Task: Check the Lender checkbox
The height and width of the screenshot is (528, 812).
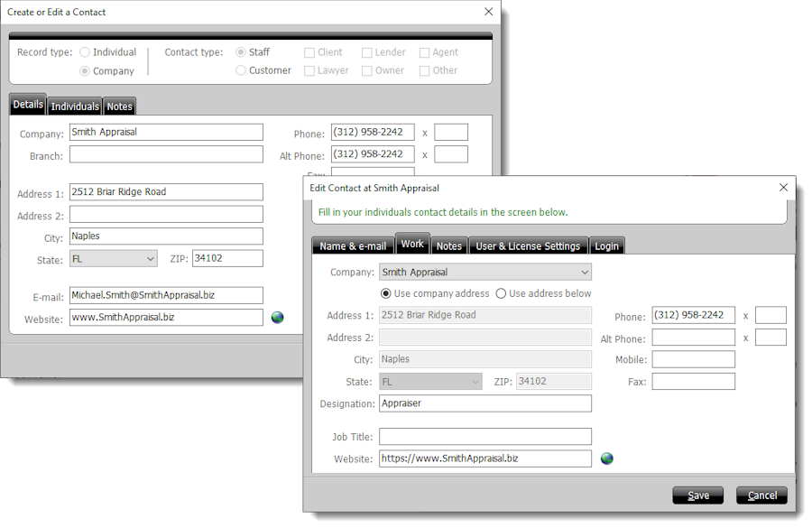Action: (x=366, y=53)
